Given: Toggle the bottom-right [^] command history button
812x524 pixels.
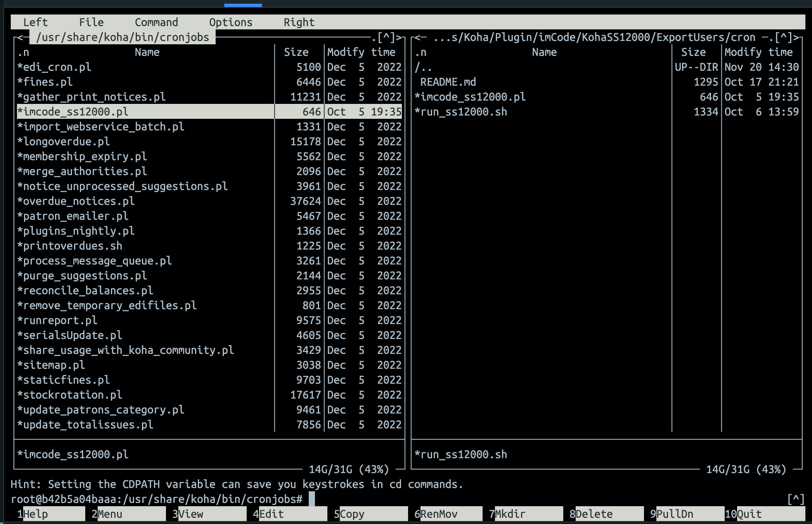Looking at the screenshot, I should coord(795,499).
